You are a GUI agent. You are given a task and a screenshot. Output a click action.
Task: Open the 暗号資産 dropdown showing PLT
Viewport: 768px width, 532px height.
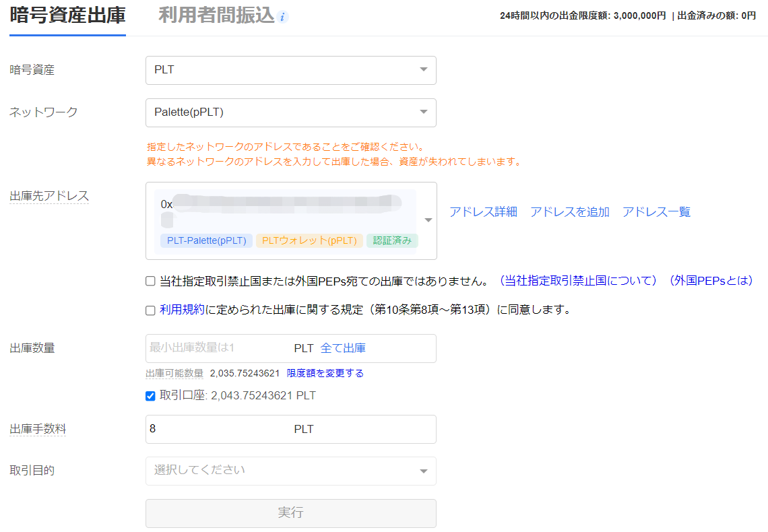pos(291,70)
